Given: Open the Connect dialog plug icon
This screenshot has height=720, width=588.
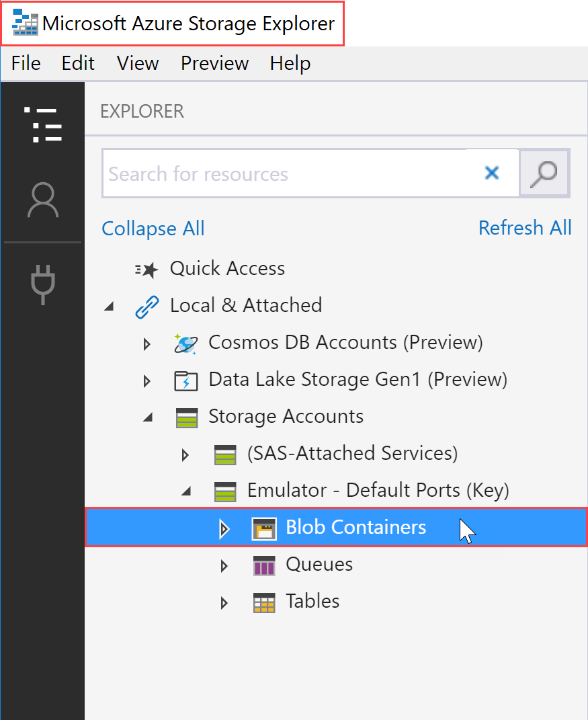Looking at the screenshot, I should tap(42, 284).
